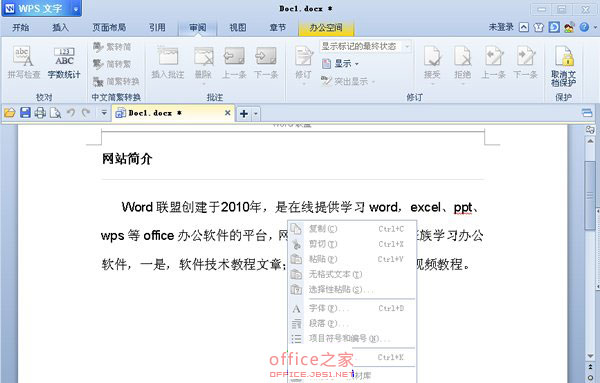Open print preview icon in quick toolbar

click(x=55, y=113)
